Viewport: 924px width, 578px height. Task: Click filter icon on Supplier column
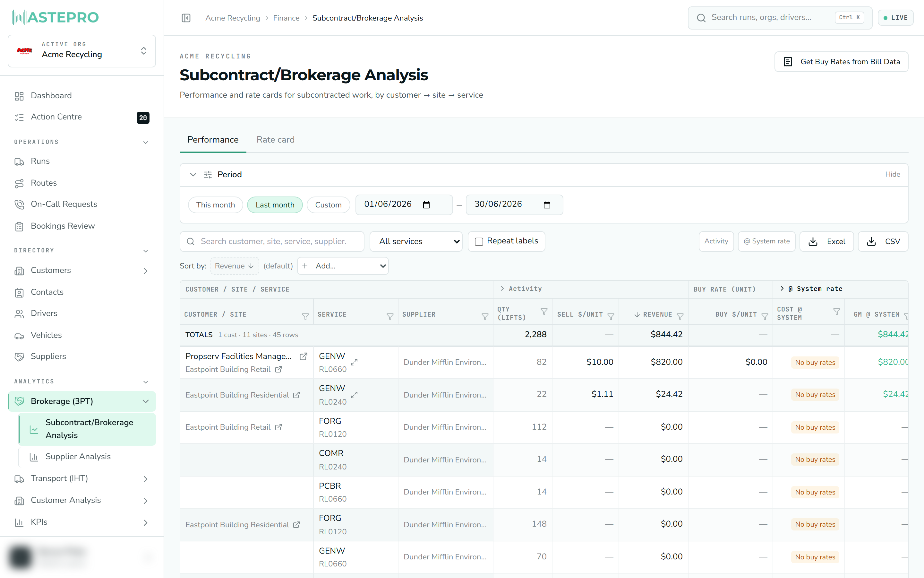[485, 317]
